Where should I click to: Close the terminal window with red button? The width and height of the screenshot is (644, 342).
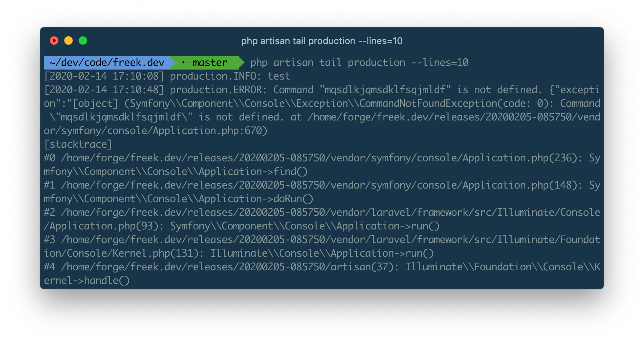tap(54, 41)
